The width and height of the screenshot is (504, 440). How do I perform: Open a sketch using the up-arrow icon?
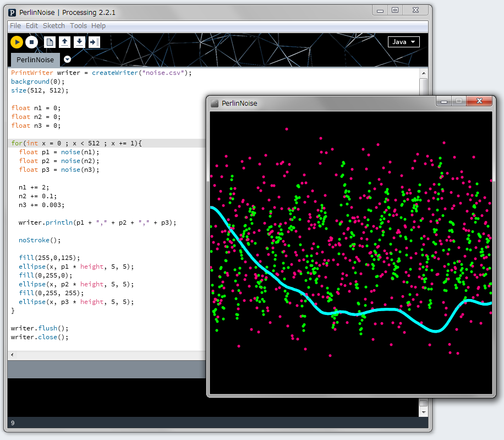tap(64, 42)
